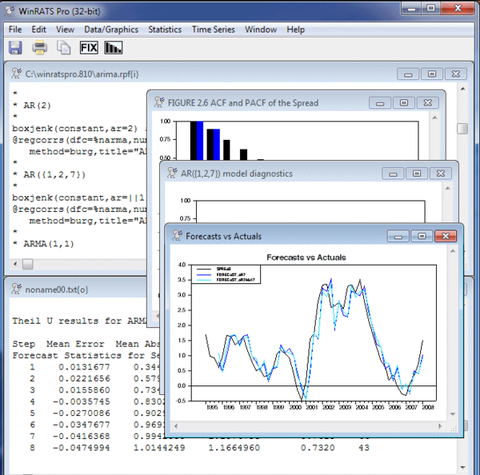
Task: Maximize the Forecasts vs Actuals window
Action: (422, 236)
